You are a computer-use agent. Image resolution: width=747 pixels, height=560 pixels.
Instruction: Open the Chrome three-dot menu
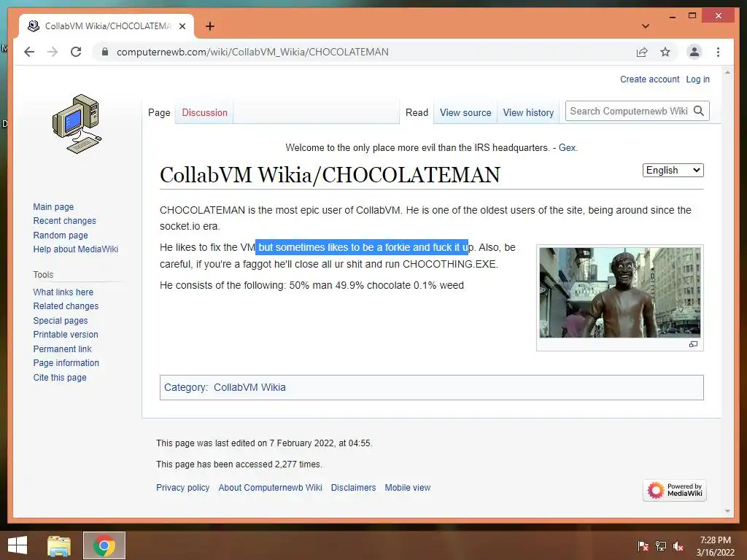[718, 52]
